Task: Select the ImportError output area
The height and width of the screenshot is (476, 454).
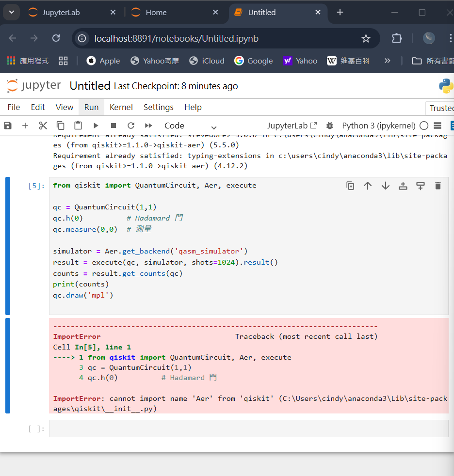Action: click(249, 366)
